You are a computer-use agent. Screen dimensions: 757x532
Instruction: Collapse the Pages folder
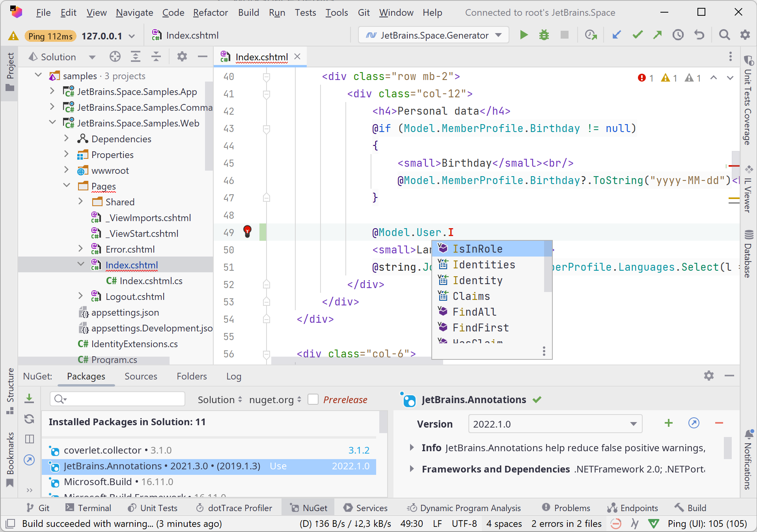(66, 185)
